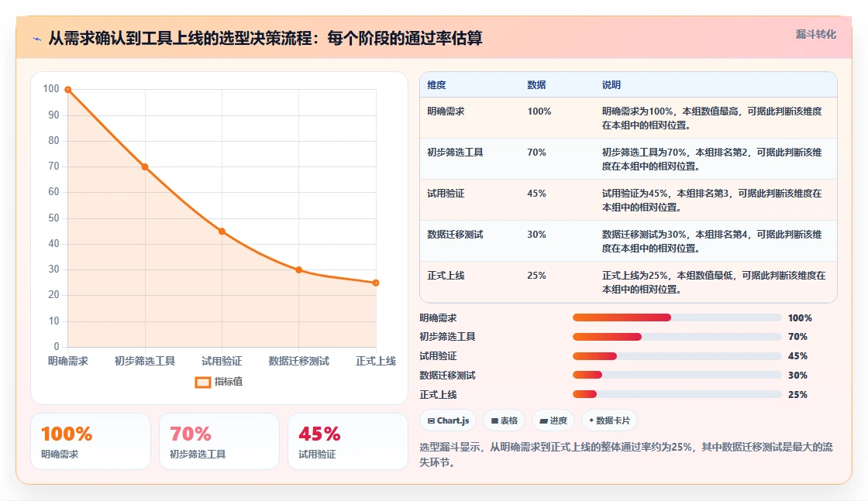Click the chart data point at 正式上线
Viewport: 868px width, 501px height.
(376, 283)
